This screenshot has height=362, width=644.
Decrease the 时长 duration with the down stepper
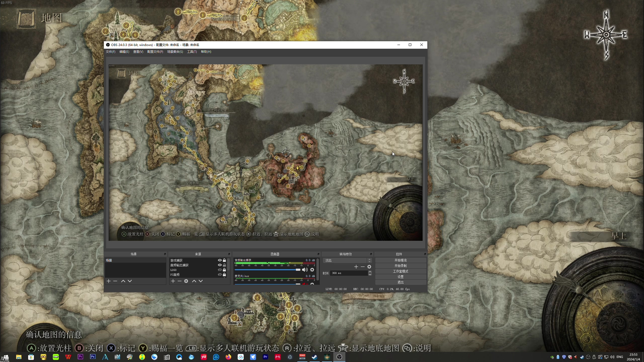point(370,274)
